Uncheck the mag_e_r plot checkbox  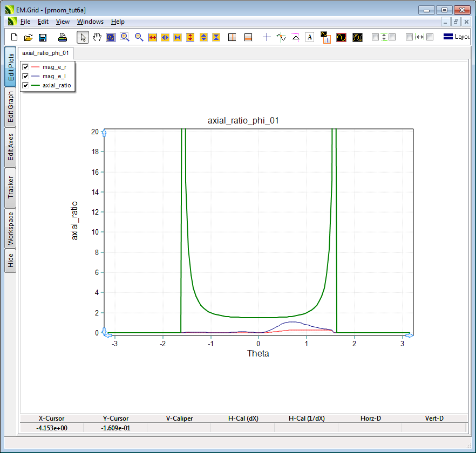click(25, 67)
